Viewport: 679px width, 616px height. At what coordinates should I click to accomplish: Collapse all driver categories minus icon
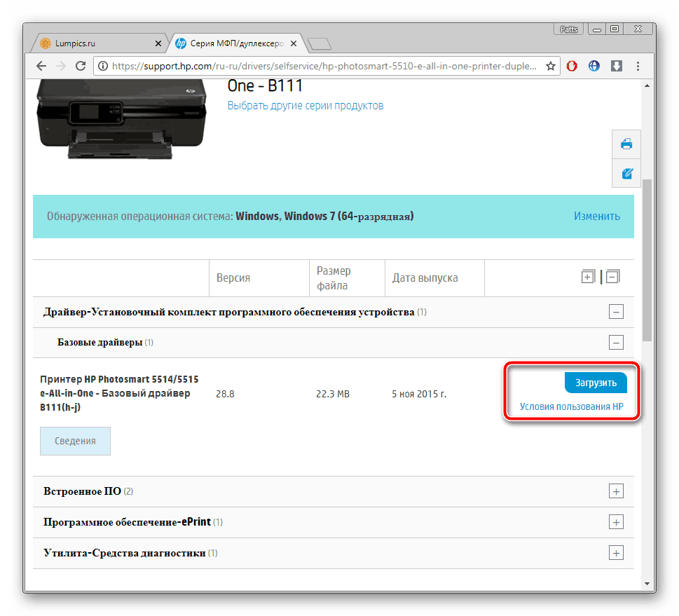[612, 277]
